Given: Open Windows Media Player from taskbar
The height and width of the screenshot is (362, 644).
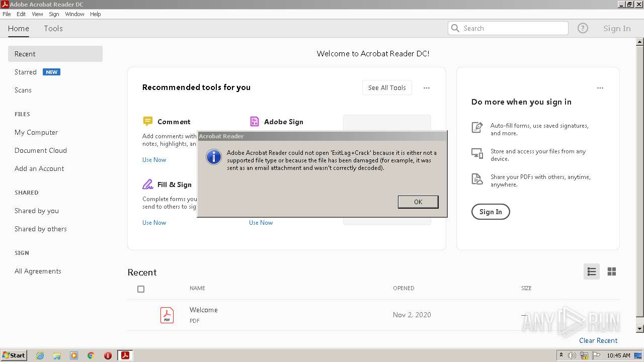Looking at the screenshot, I should click(74, 355).
